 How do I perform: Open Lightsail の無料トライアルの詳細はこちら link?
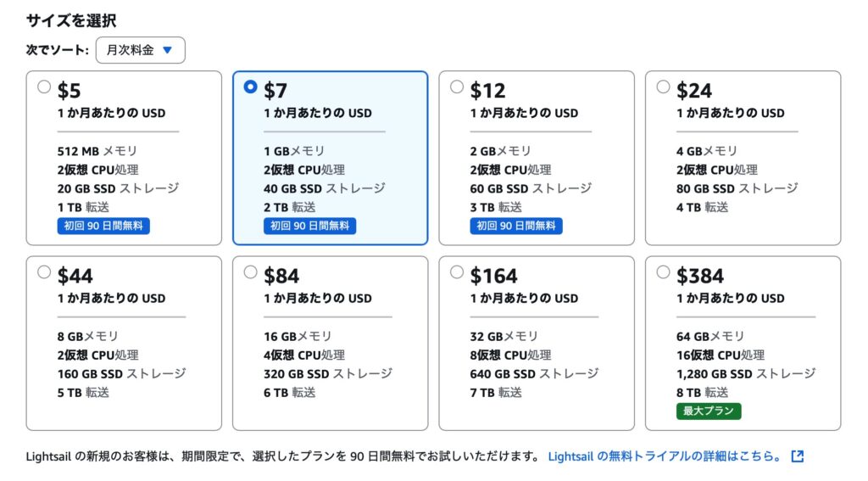click(x=665, y=456)
